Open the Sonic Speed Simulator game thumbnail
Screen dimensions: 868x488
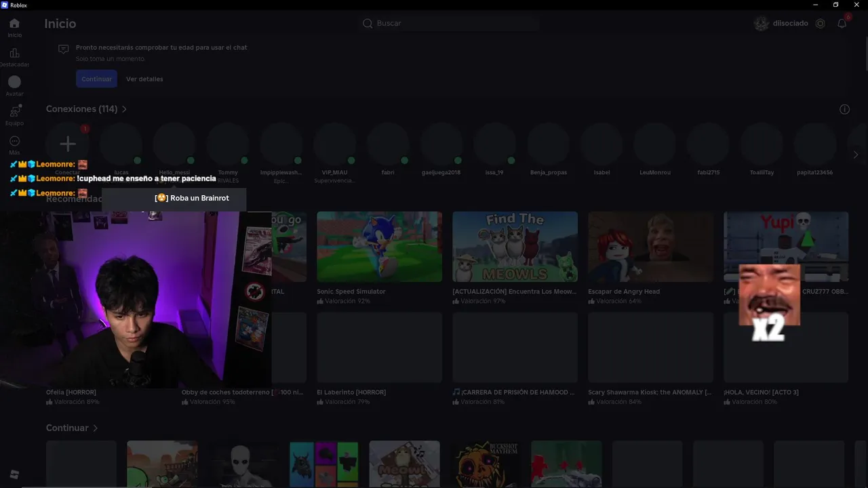(379, 247)
